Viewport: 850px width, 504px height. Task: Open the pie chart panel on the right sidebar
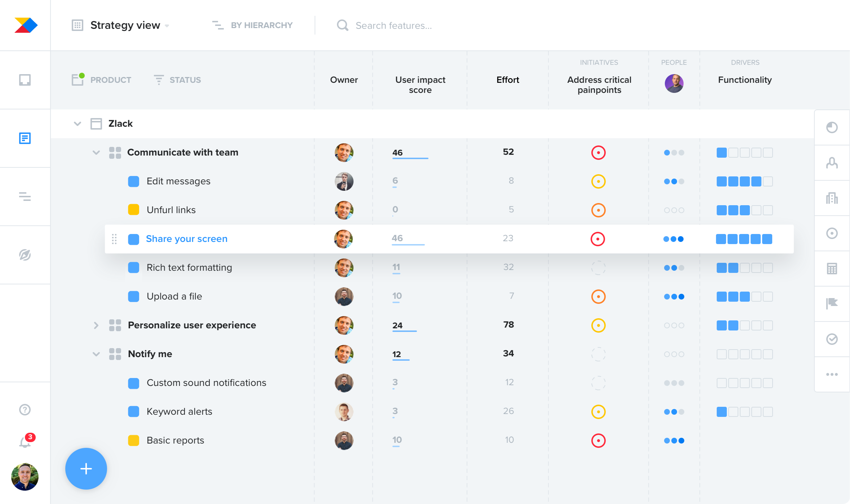(832, 127)
